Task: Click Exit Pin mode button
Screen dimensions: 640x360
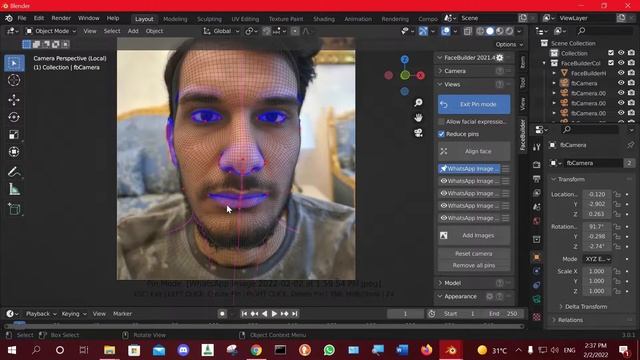Action: (x=474, y=104)
